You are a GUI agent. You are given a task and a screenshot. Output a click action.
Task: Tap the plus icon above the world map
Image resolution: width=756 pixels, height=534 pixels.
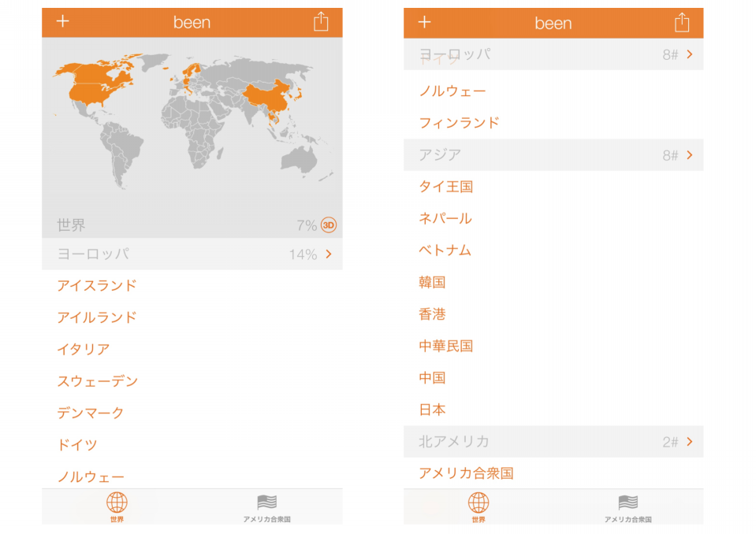tap(63, 21)
